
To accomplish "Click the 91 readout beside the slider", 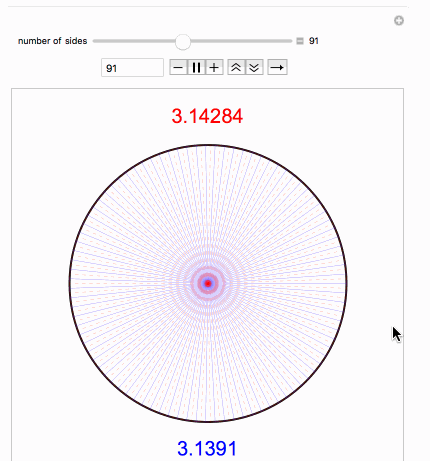I will pyautogui.click(x=314, y=41).
